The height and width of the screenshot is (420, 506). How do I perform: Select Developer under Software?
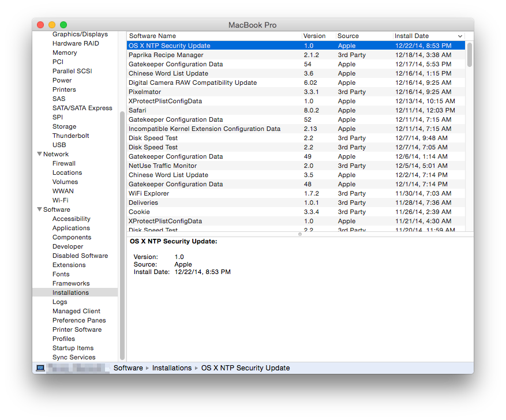click(x=68, y=246)
